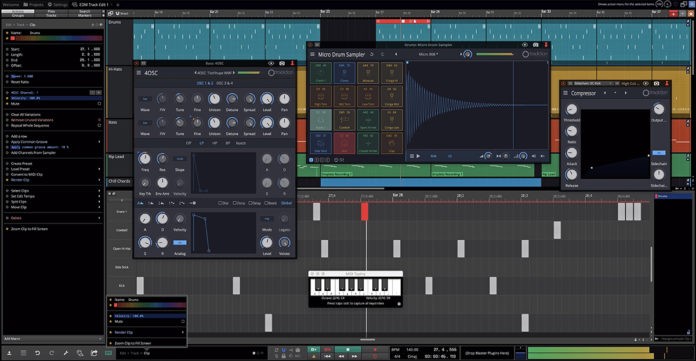Click red pin icon in Compressor title bar
The width and height of the screenshot is (696, 361).
click(667, 83)
